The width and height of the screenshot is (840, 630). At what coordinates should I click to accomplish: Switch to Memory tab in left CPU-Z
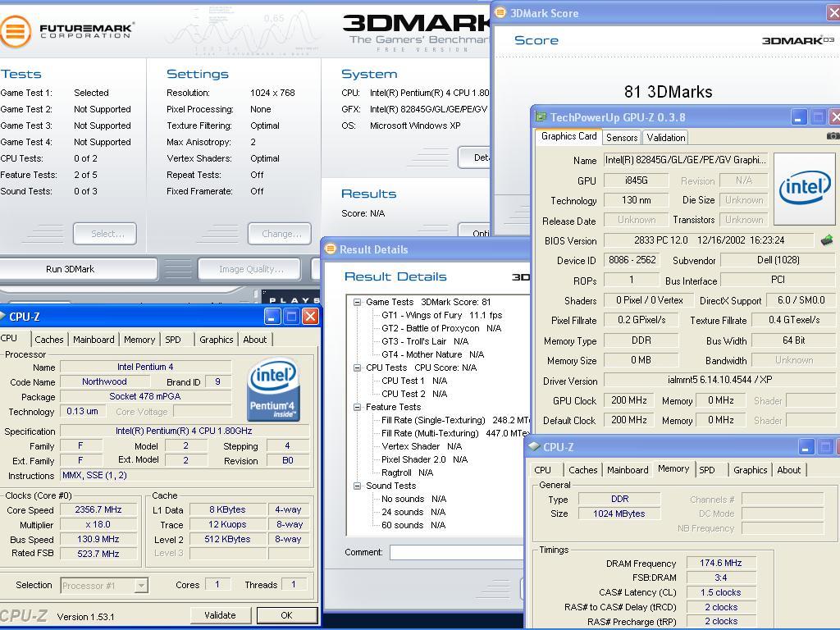click(139, 340)
